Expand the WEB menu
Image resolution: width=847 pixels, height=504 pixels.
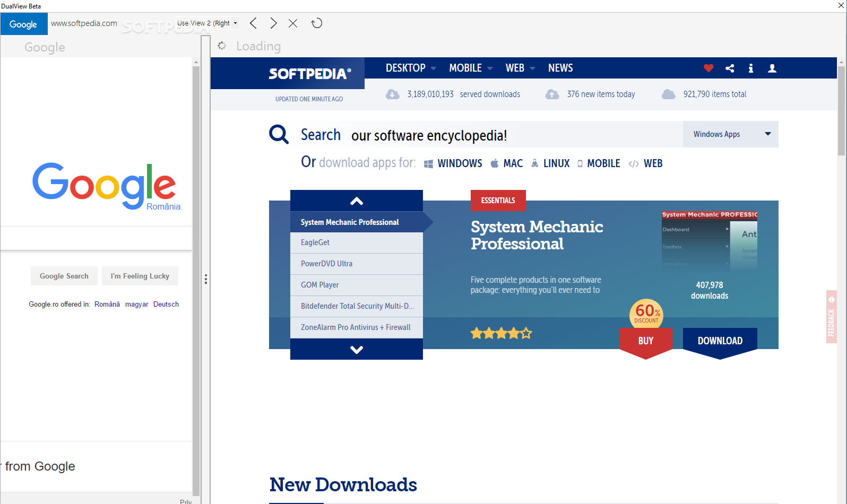pos(520,68)
